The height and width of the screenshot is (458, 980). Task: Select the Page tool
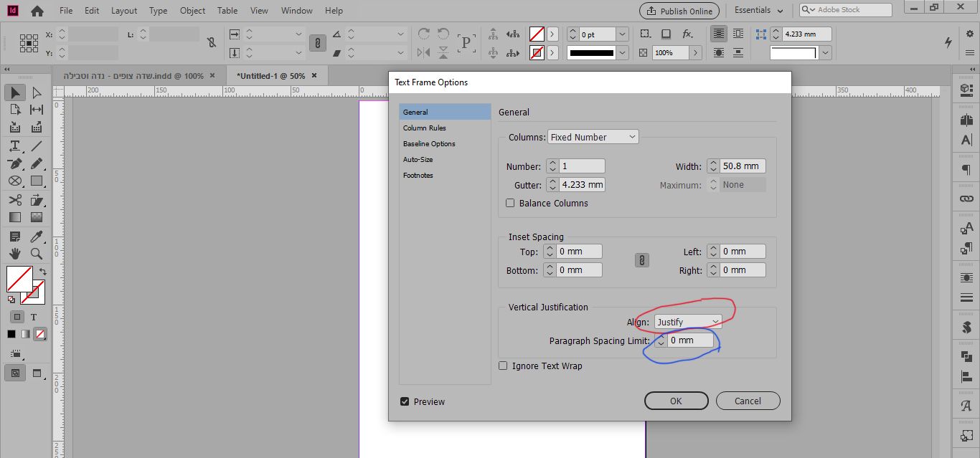(x=15, y=110)
